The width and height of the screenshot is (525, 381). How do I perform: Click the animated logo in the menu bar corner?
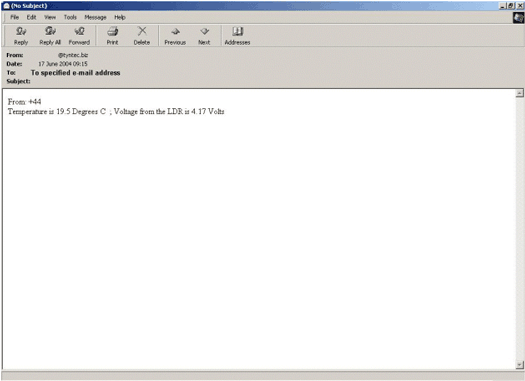518,18
